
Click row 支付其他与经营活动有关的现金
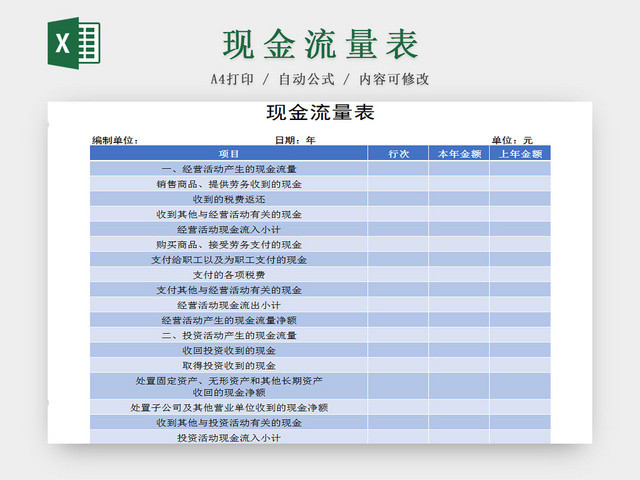pos(320,290)
